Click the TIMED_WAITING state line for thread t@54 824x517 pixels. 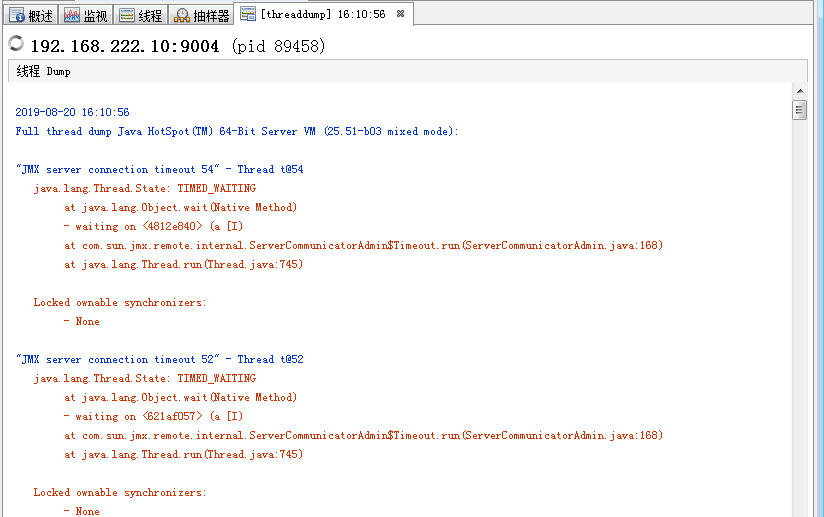(145, 188)
